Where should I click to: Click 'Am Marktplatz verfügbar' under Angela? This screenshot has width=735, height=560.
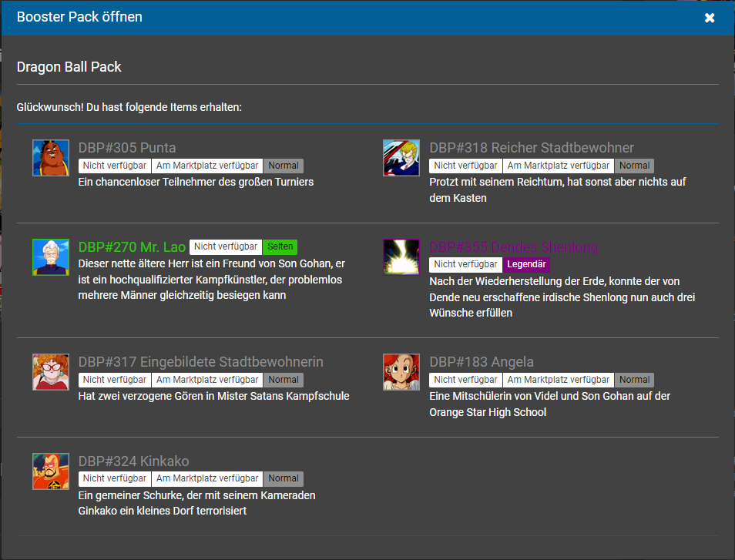pos(558,380)
